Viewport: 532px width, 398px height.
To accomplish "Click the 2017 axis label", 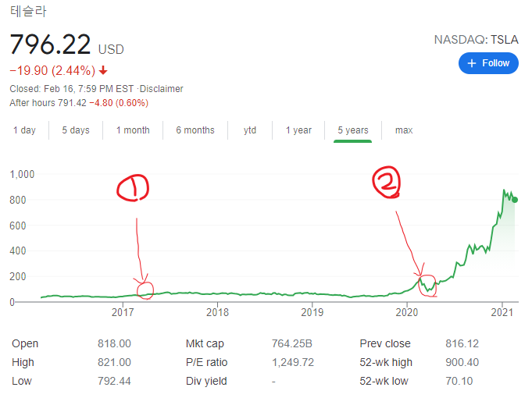I will (123, 312).
